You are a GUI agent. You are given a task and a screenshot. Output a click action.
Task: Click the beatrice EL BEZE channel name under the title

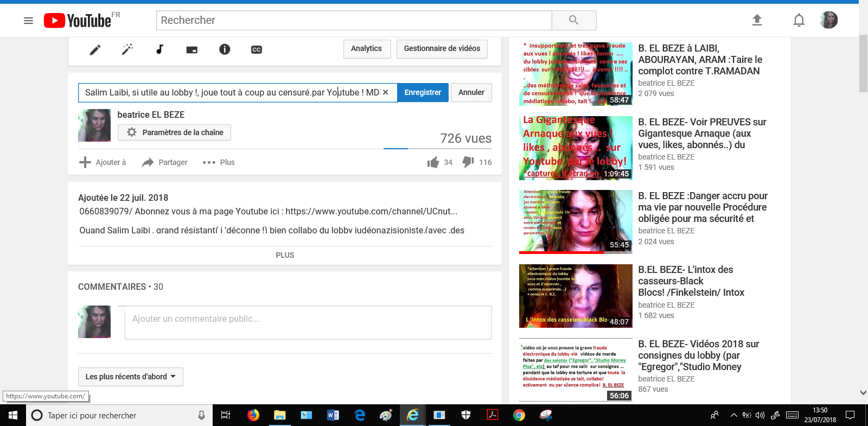pyautogui.click(x=151, y=115)
